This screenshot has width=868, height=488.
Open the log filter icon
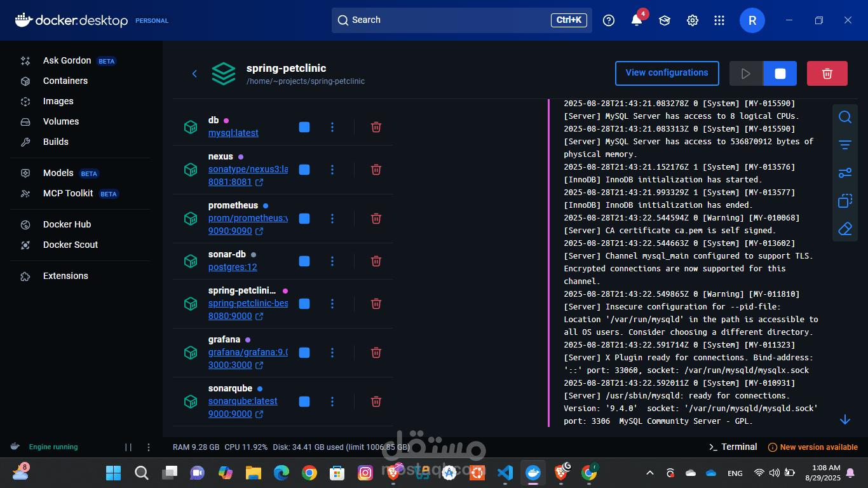coord(844,146)
